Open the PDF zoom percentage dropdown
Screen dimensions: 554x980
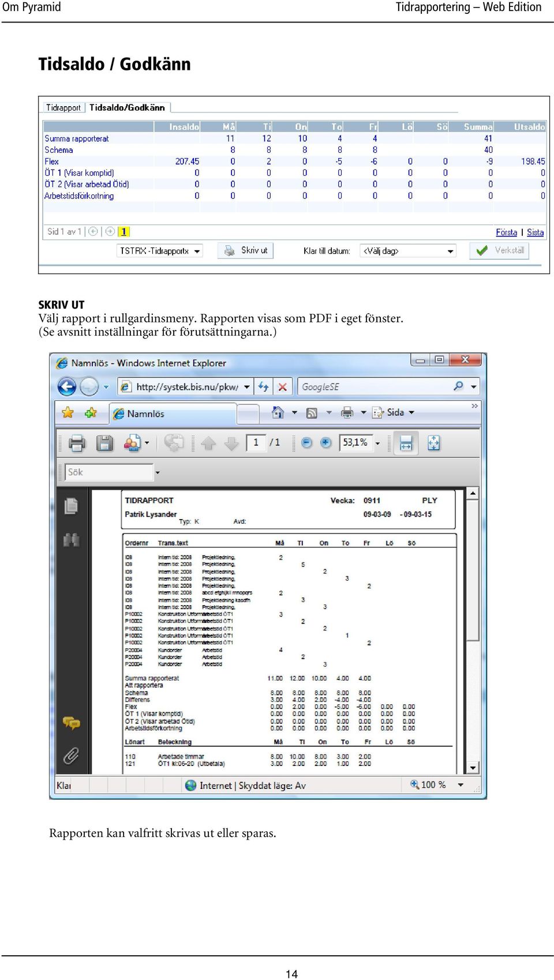pos(378,443)
